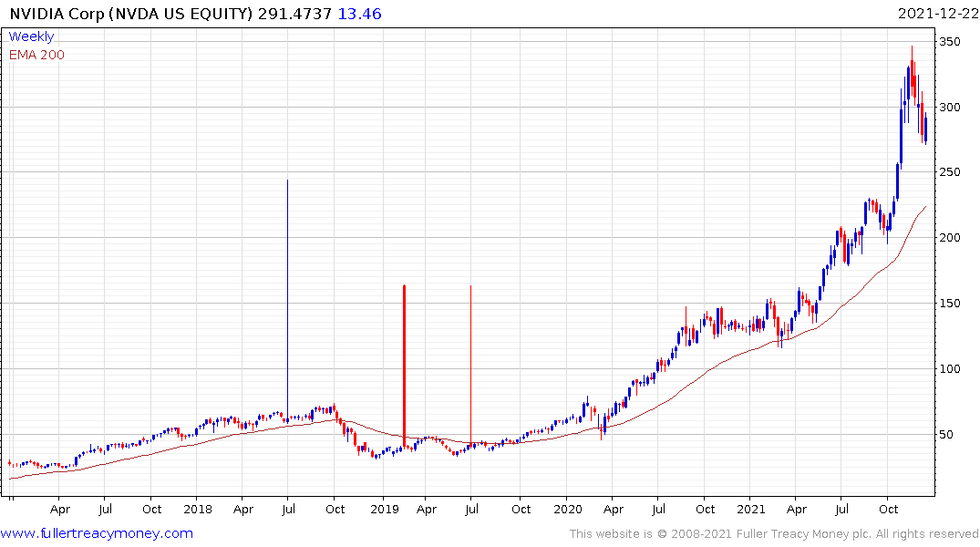
Task: Click the 2019 year label on time axis
Action: [385, 509]
